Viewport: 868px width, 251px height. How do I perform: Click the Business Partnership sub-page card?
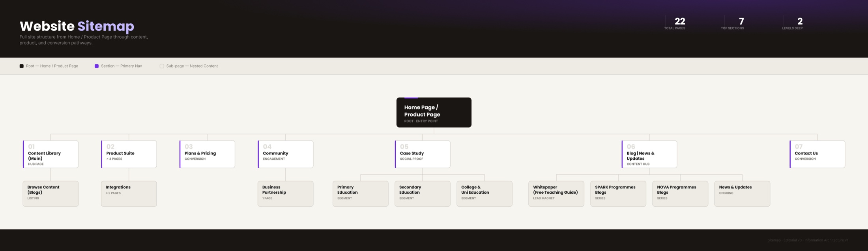[x=286, y=194]
